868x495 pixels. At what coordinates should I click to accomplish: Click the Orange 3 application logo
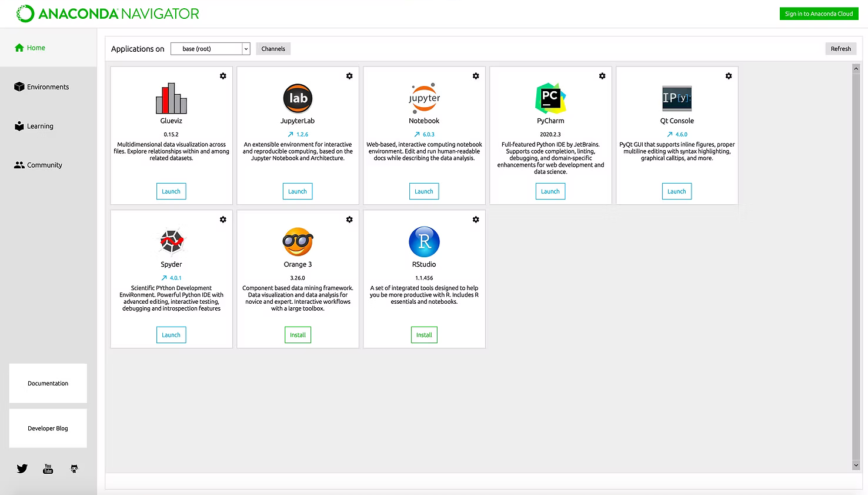pyautogui.click(x=298, y=242)
